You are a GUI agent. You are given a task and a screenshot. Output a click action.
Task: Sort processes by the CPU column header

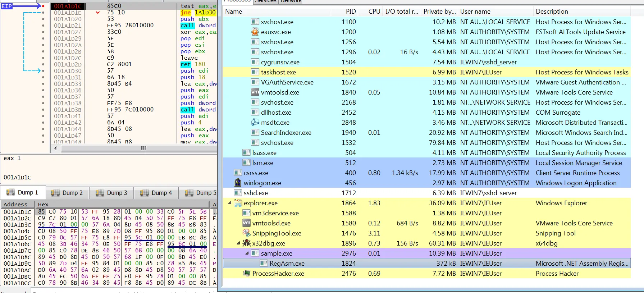click(374, 12)
